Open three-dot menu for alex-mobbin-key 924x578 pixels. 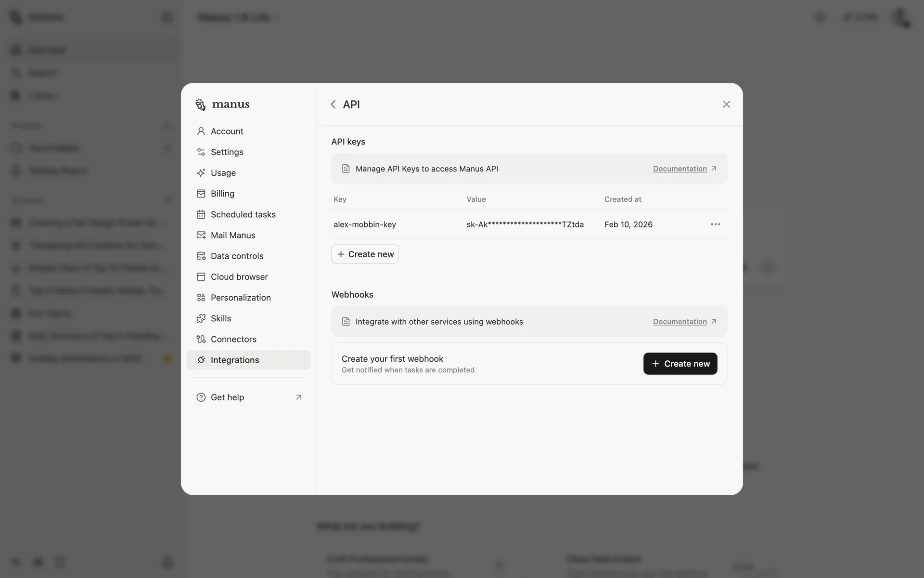point(715,224)
